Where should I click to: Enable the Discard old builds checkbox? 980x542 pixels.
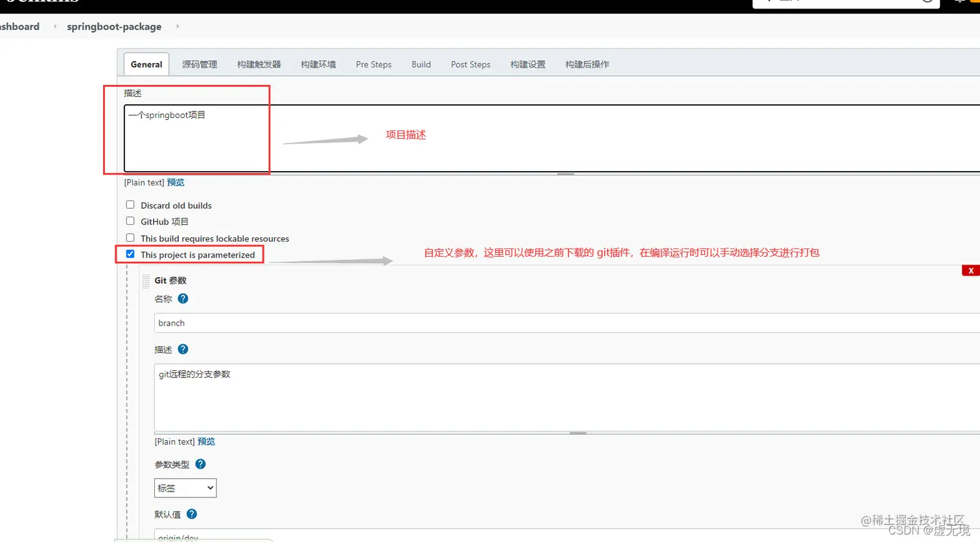(x=130, y=204)
